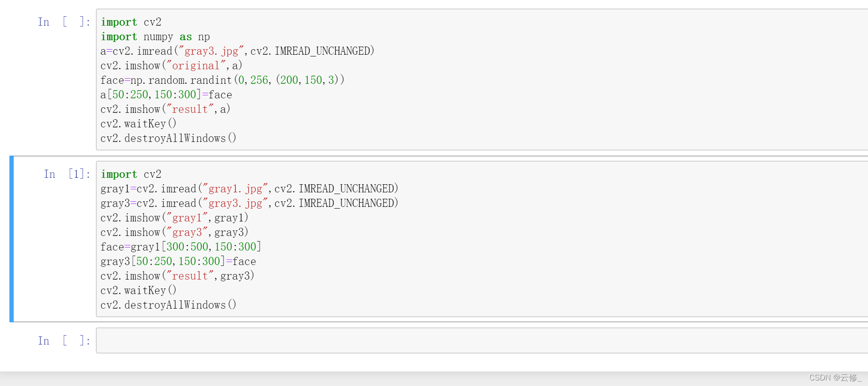Place cursor on "face=gray1[300:500,150:300]" line

tap(181, 247)
